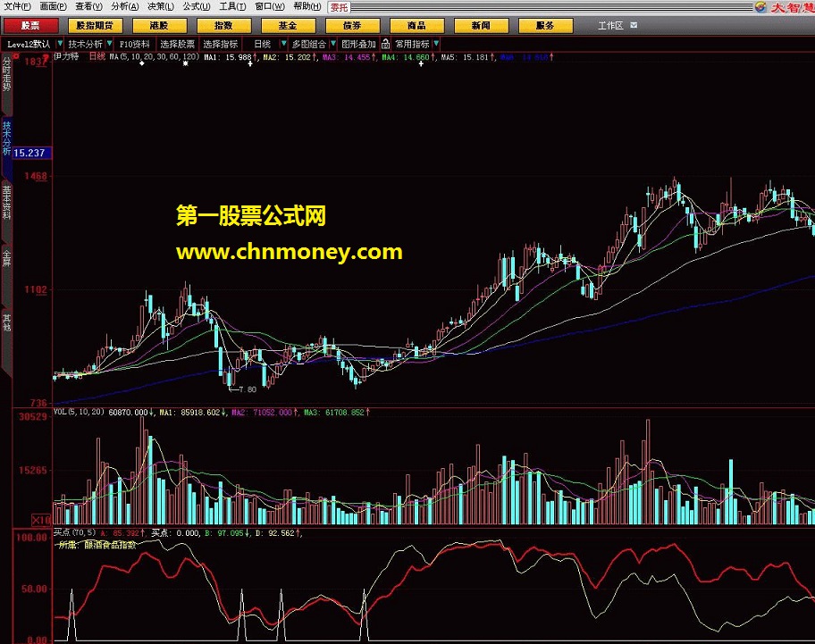Open the 工具(T) menu
Viewport: 815px width, 644px height.
pos(232,7)
